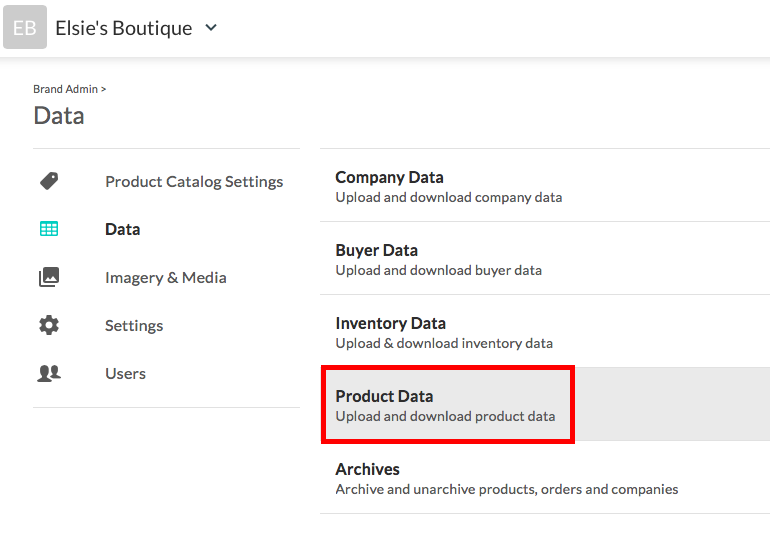Open Buyer Data
Image resolution: width=770 pixels, height=554 pixels.
(x=377, y=250)
